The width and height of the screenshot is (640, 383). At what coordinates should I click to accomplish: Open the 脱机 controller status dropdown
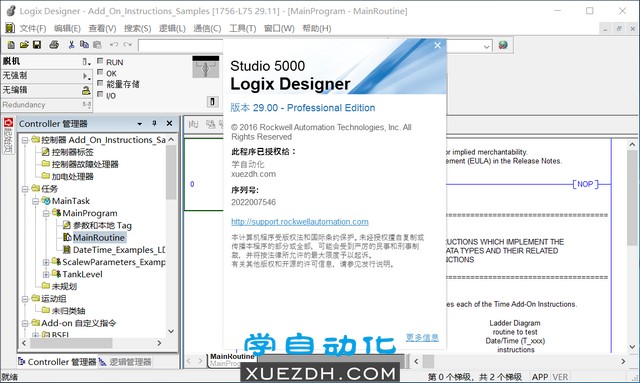(x=86, y=62)
